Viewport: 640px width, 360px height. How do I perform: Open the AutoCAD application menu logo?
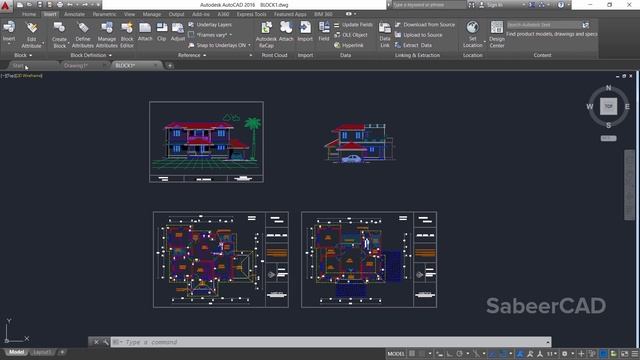click(x=5, y=6)
